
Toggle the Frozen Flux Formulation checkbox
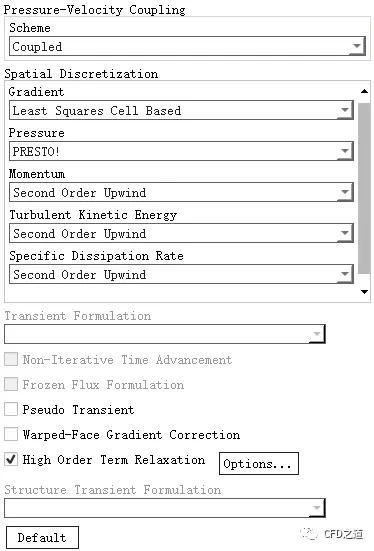(x=11, y=384)
